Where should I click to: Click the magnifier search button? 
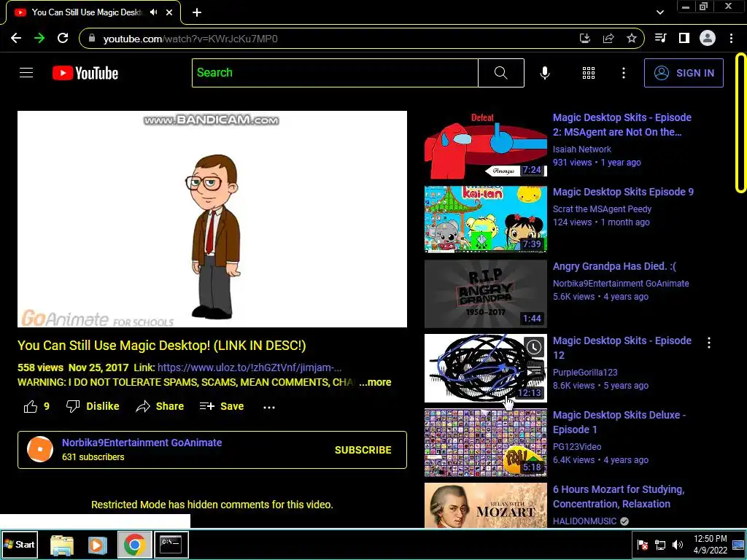(x=500, y=73)
